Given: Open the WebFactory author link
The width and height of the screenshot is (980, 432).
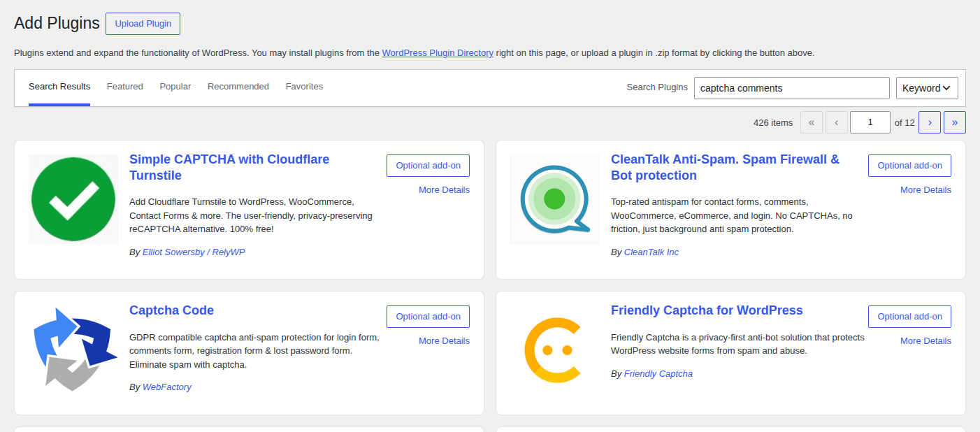Looking at the screenshot, I should coord(167,387).
